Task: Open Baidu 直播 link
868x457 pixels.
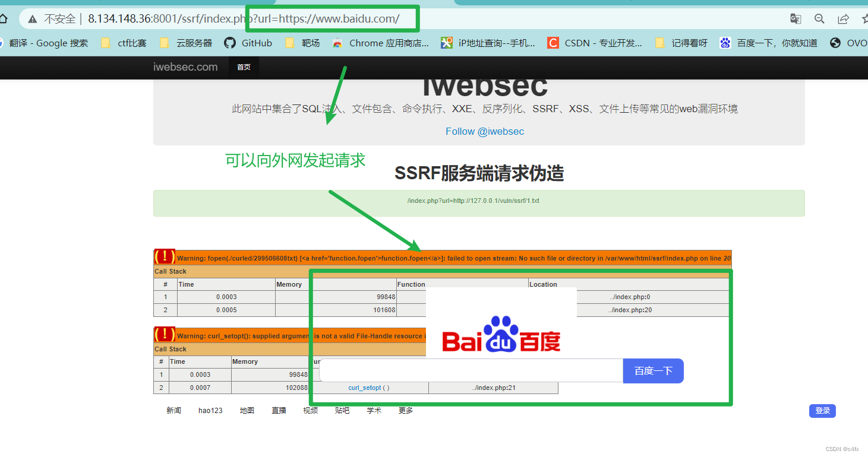Action: tap(279, 411)
